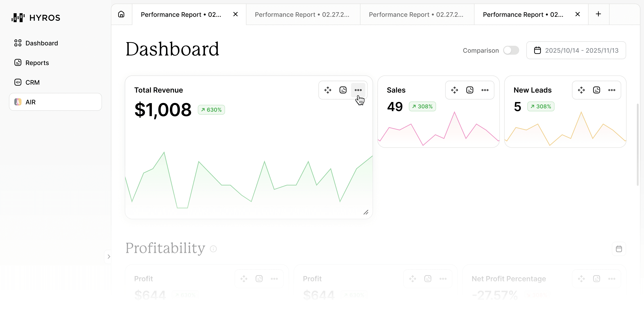Open three-dots menu on Total Revenue card
Screen dimensions: 644x336
(x=358, y=90)
